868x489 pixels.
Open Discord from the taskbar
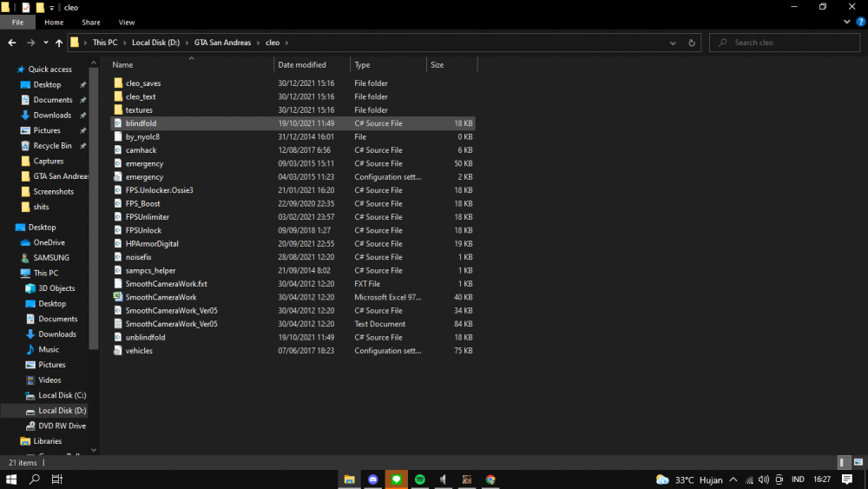click(373, 479)
